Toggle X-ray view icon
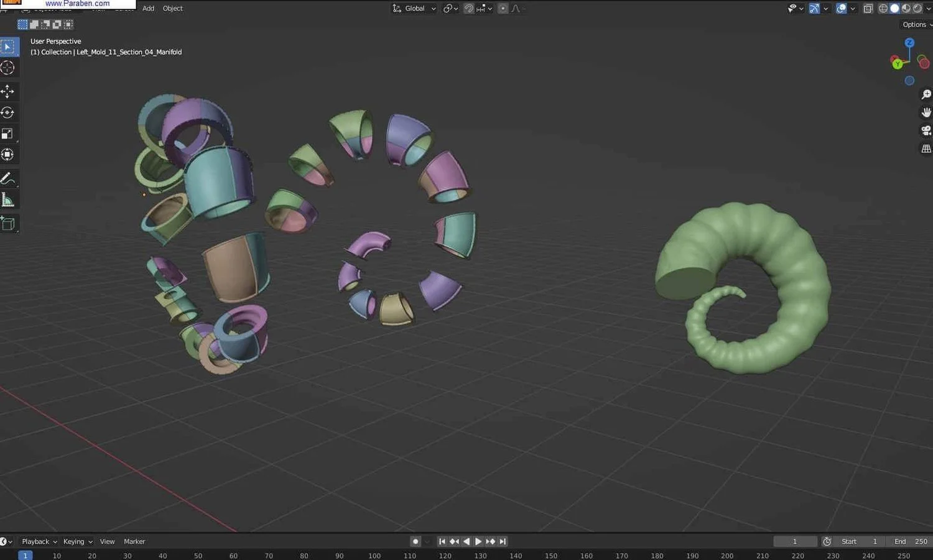The height and width of the screenshot is (560, 933). [868, 9]
